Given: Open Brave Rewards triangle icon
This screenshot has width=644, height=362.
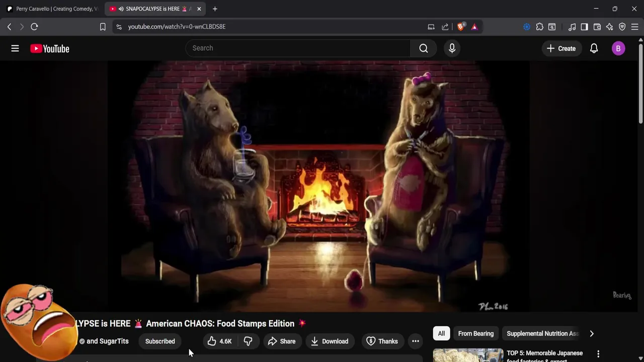Looking at the screenshot, I should (474, 27).
